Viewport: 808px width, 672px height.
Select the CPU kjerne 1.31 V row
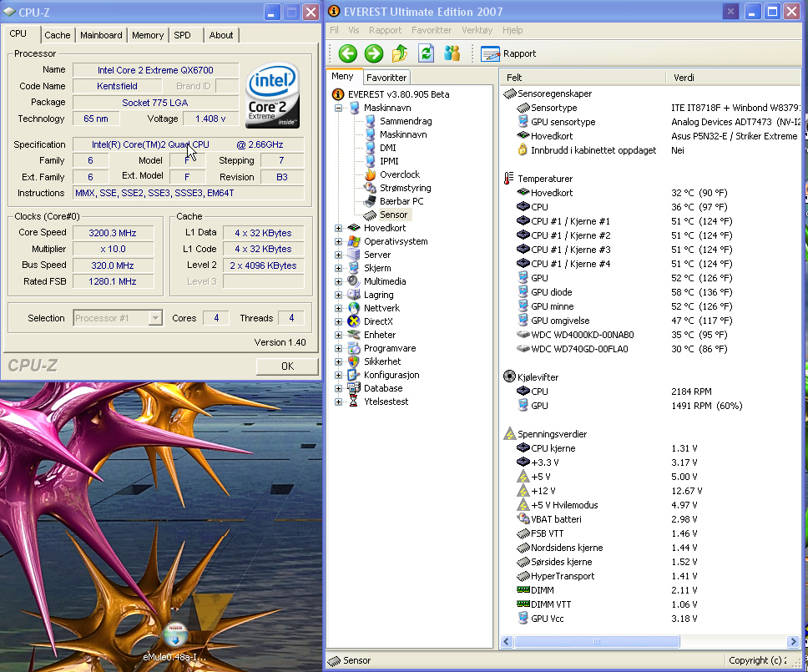[650, 448]
